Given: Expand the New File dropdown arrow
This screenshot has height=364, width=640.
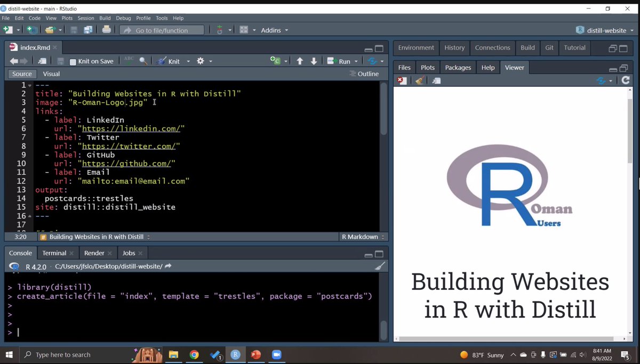Looking at the screenshot, I should click(x=18, y=30).
